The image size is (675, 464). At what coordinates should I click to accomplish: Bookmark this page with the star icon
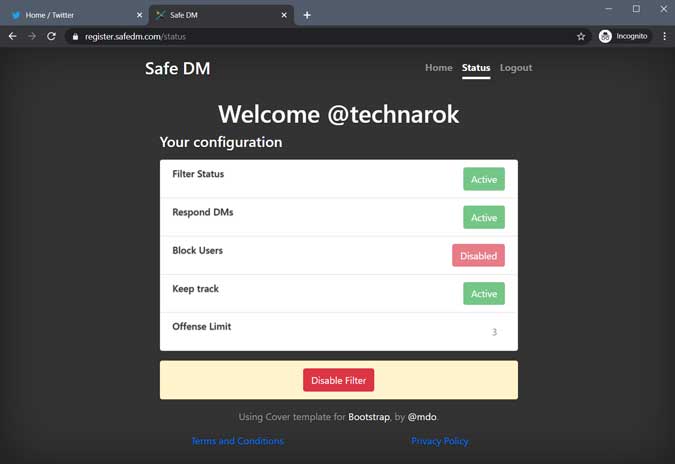581,37
